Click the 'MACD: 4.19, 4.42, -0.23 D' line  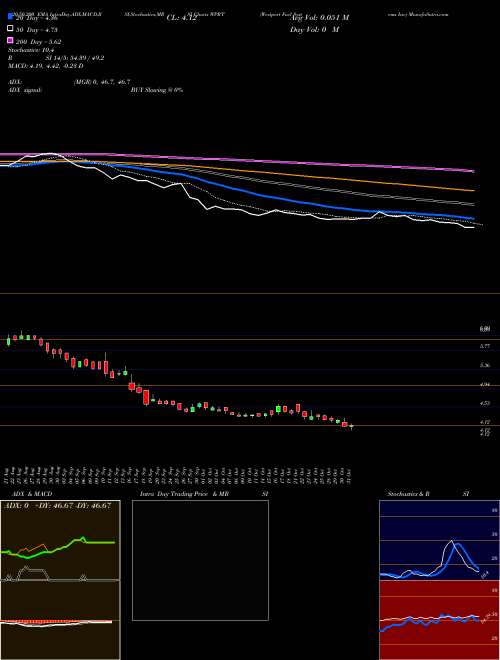click(x=45, y=66)
